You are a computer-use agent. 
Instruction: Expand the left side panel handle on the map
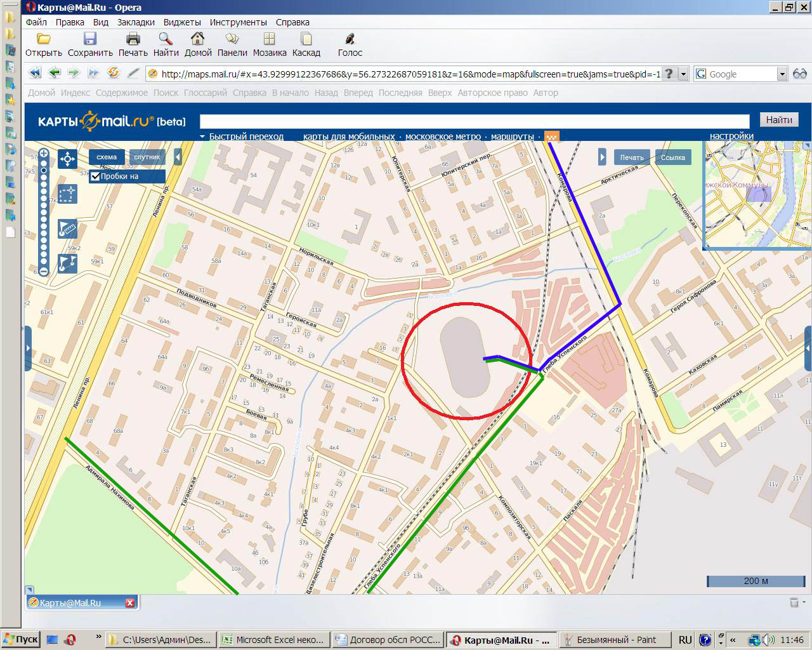click(28, 348)
